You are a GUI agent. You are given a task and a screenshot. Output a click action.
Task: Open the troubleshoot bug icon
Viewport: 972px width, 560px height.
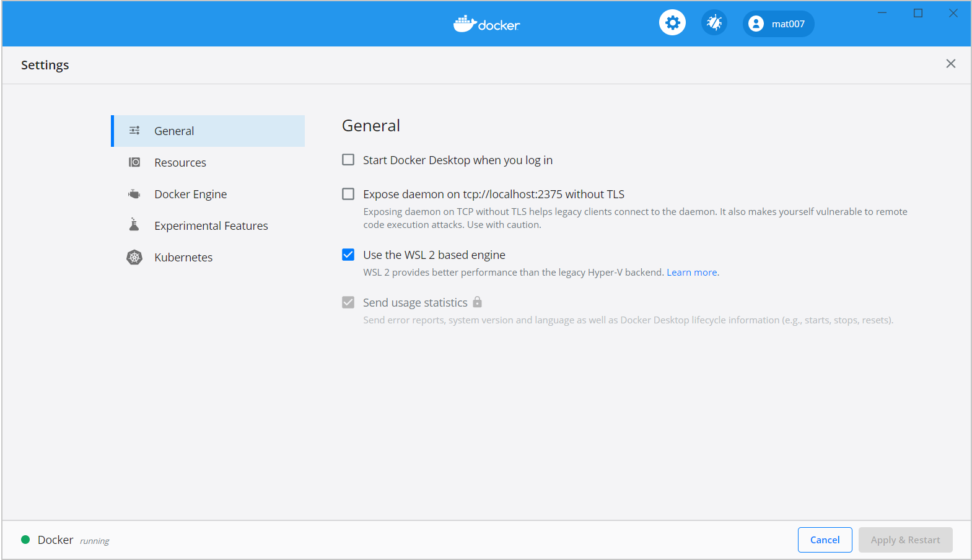click(714, 24)
